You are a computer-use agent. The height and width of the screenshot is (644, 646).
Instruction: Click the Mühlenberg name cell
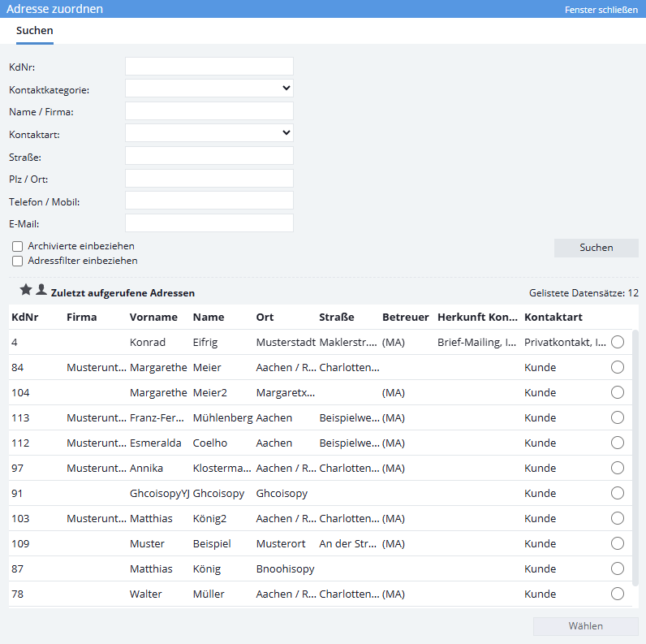(x=223, y=417)
